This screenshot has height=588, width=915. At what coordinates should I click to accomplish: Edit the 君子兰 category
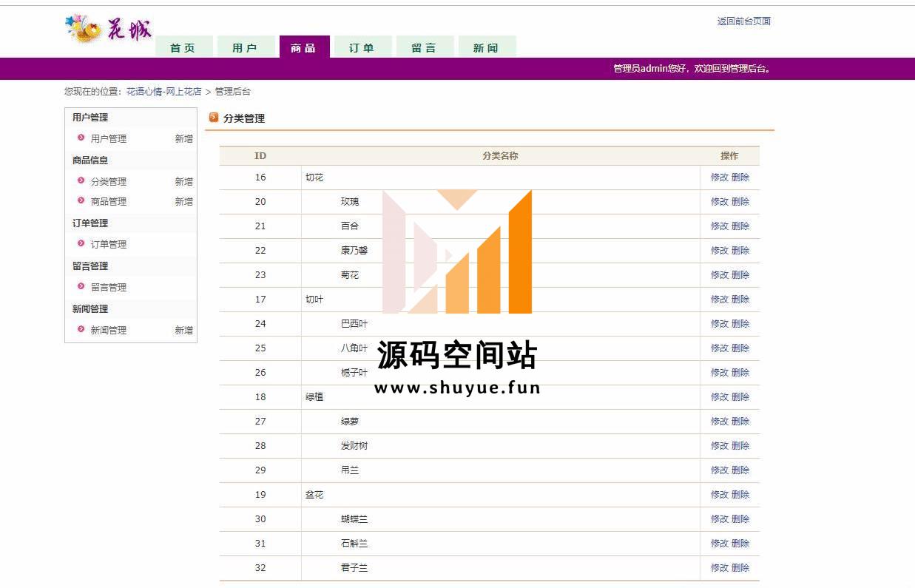[720, 568]
